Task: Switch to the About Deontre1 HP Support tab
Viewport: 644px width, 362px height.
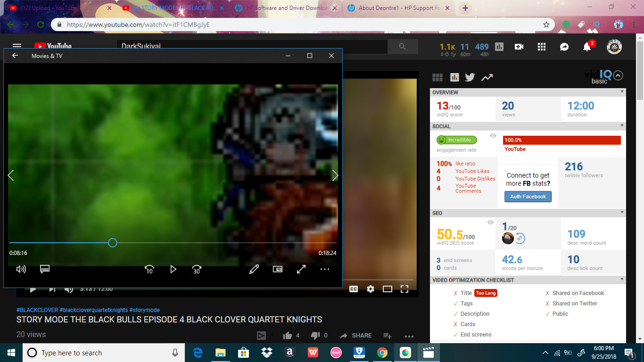Action: [397, 8]
